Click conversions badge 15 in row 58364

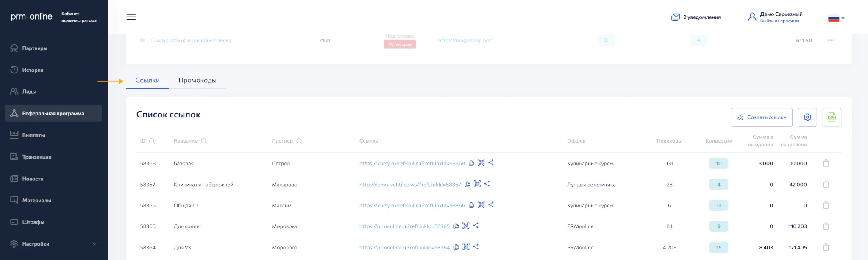click(718, 247)
